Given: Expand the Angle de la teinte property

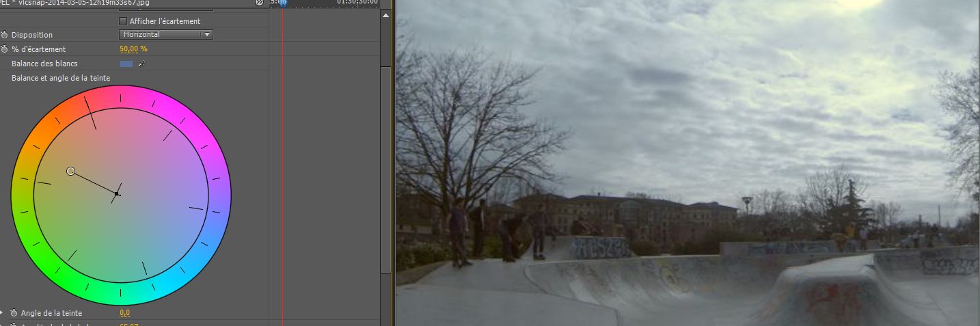Looking at the screenshot, I should coord(2,312).
